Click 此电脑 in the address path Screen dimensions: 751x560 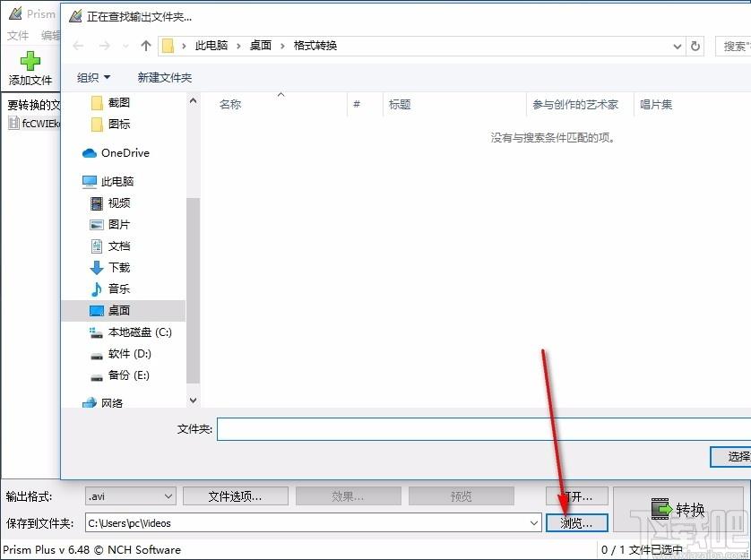coord(211,46)
